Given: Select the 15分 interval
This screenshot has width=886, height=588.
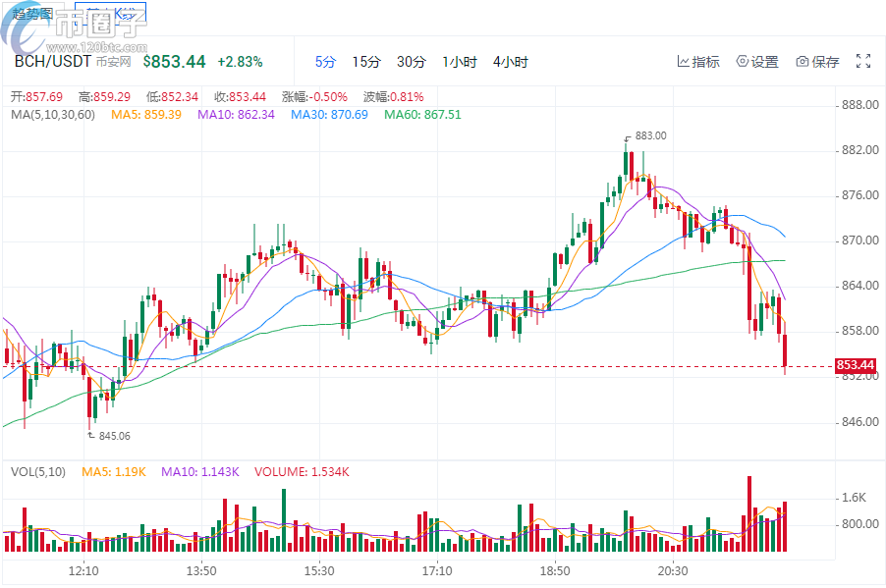Looking at the screenshot, I should tap(366, 62).
